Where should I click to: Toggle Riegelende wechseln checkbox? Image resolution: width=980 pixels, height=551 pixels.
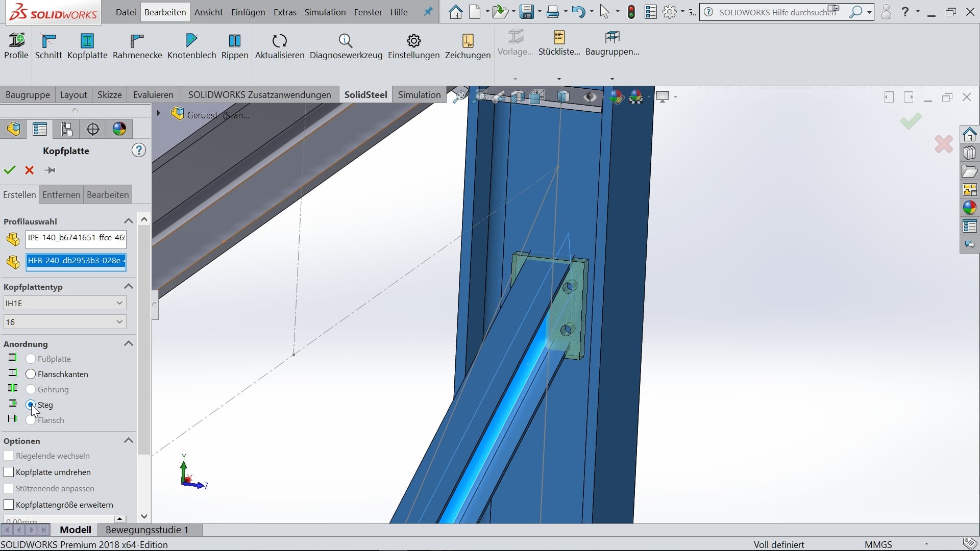9,456
